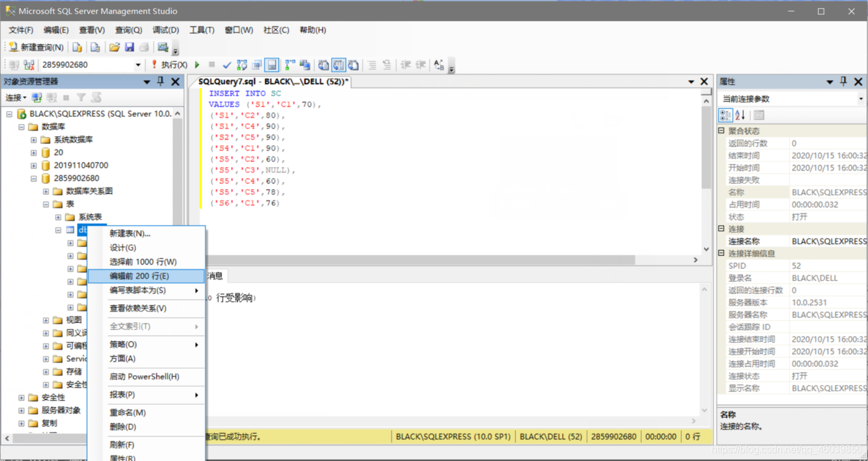Click the increase indent icon
Image resolution: width=868 pixels, height=461 pixels.
pos(421,65)
